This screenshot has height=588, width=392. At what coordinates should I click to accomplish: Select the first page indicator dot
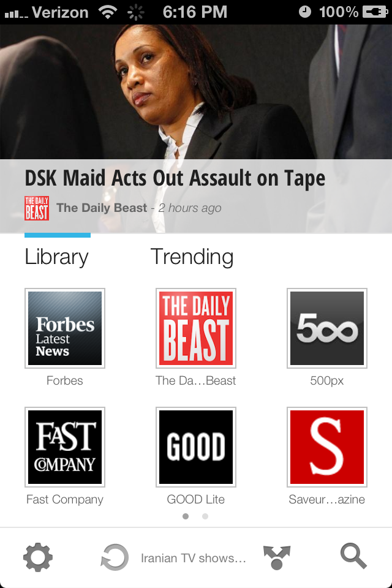186,516
